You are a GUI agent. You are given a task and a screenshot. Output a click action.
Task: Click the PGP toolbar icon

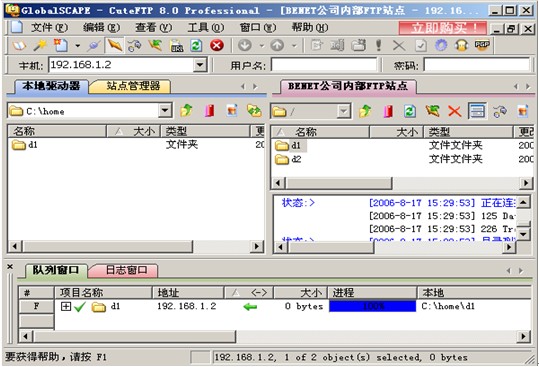pos(482,45)
